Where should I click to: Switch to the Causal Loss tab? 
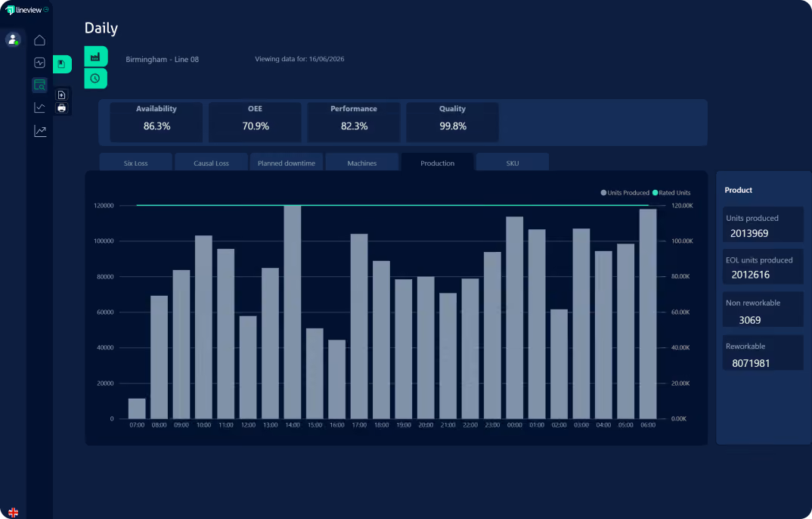[211, 163]
